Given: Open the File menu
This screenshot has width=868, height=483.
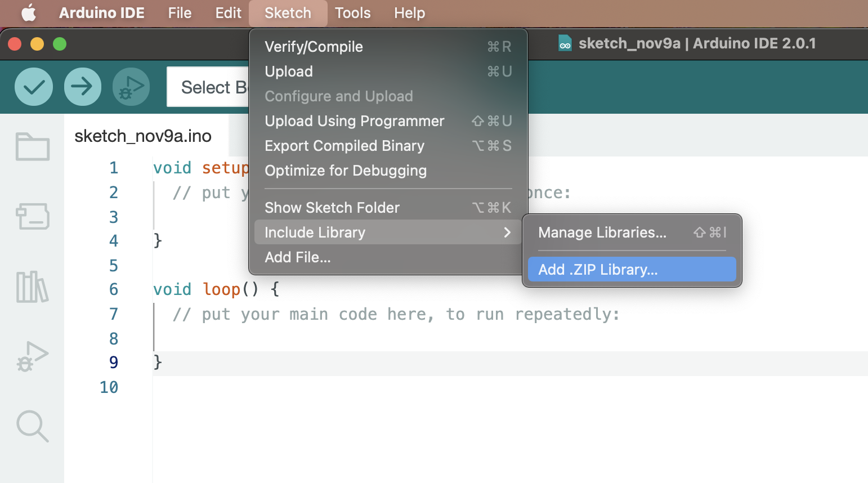Looking at the screenshot, I should [x=180, y=12].
